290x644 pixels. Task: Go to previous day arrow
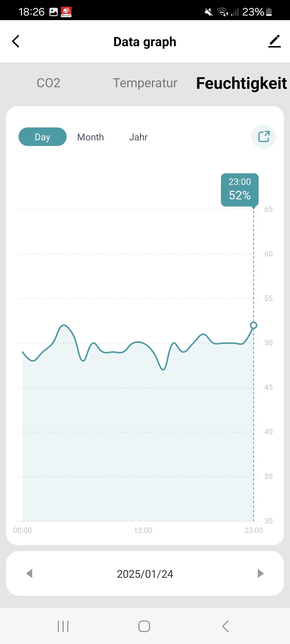(x=30, y=573)
